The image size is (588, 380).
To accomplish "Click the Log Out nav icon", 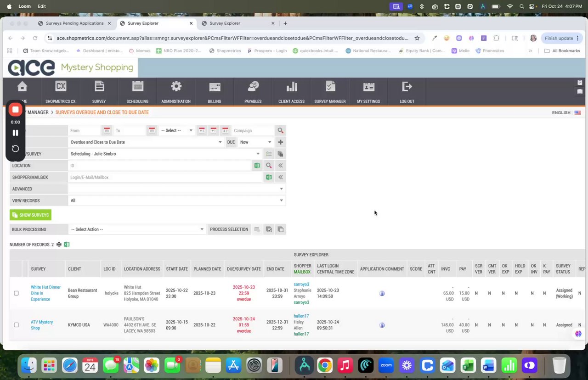I will pyautogui.click(x=407, y=86).
